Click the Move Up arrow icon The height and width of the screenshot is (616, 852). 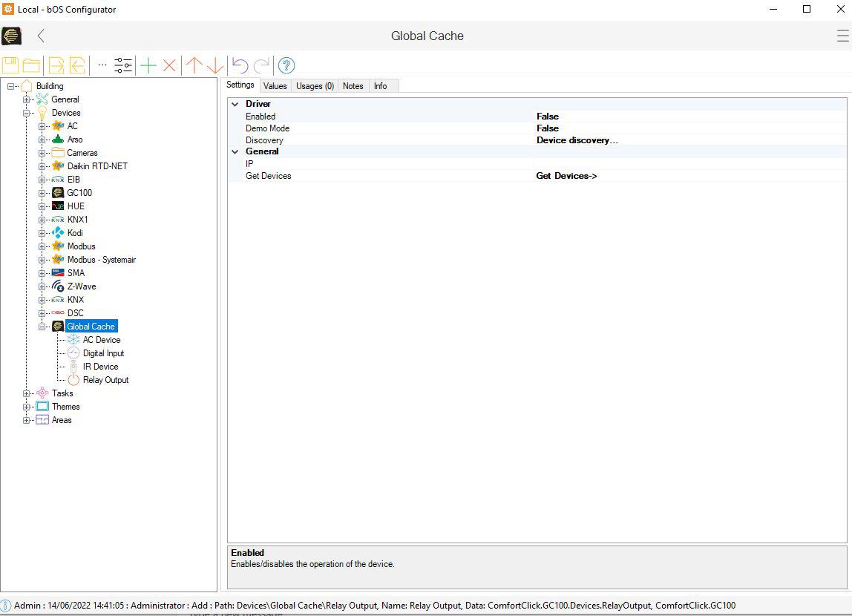pos(194,66)
